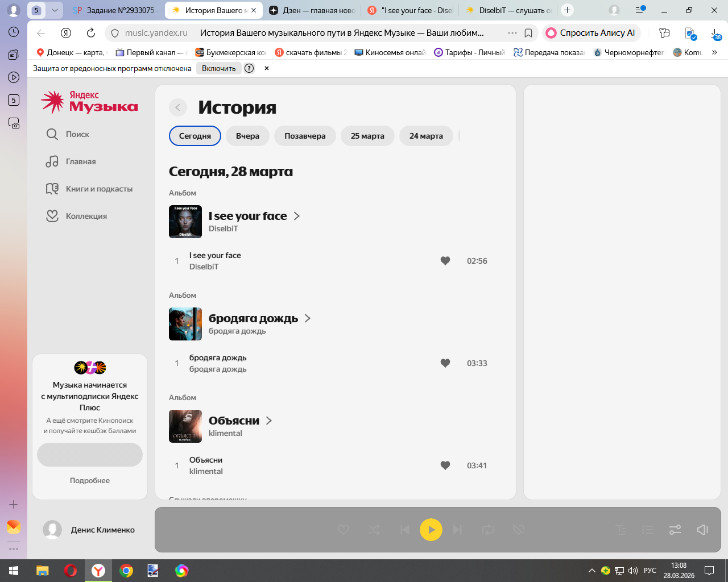Open the Объясни album cover thumbnail

[x=185, y=426]
